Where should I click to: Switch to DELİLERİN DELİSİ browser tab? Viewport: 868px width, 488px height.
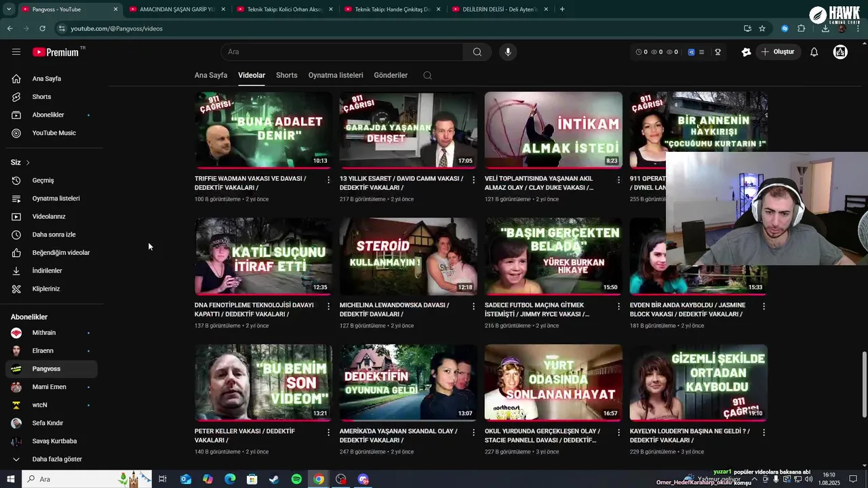pos(499,9)
